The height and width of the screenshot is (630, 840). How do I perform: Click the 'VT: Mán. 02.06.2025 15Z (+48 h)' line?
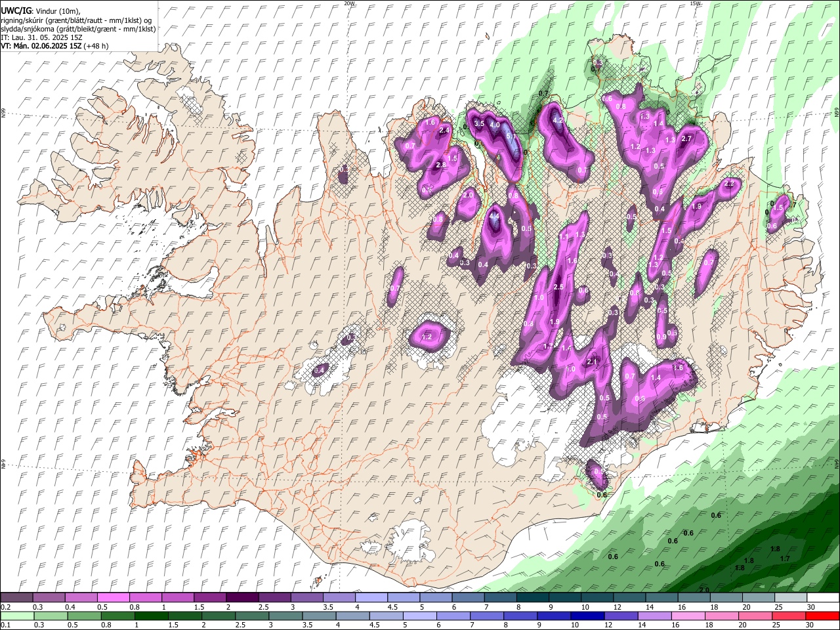[x=54, y=46]
